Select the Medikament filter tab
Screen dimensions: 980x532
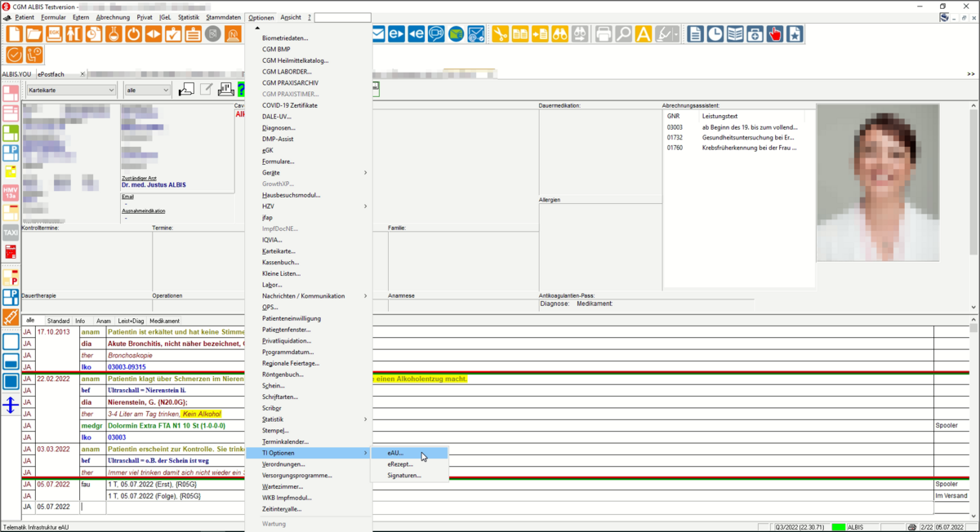164,321
